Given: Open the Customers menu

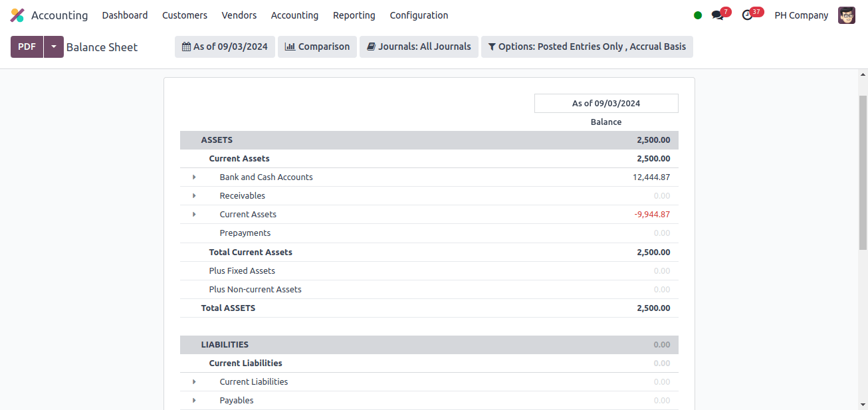Looking at the screenshot, I should (185, 15).
